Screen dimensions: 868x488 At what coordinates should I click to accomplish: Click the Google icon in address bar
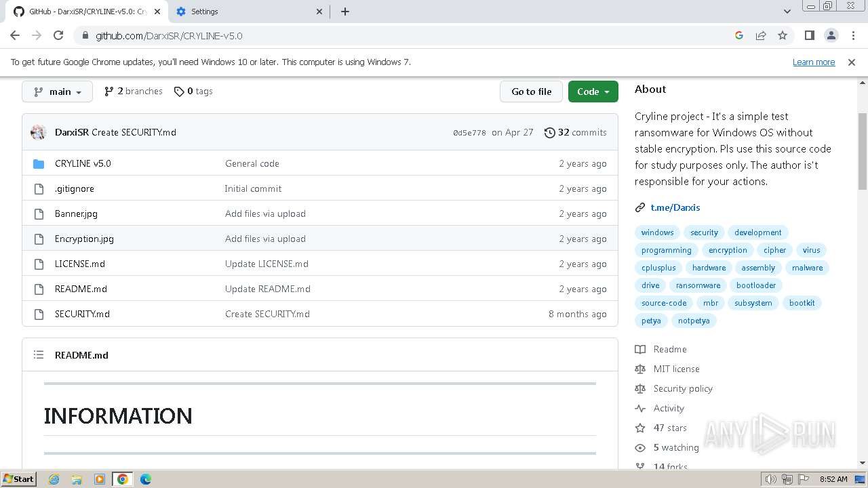pyautogui.click(x=739, y=35)
